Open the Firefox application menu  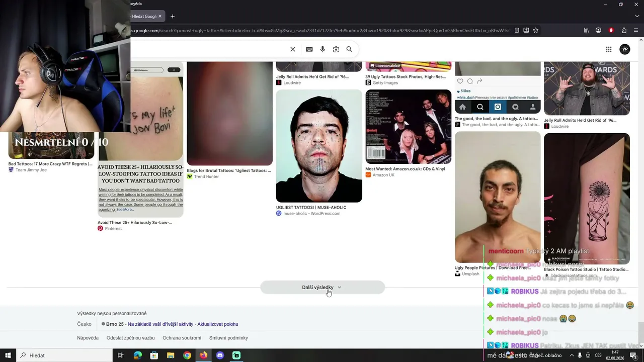point(636,30)
